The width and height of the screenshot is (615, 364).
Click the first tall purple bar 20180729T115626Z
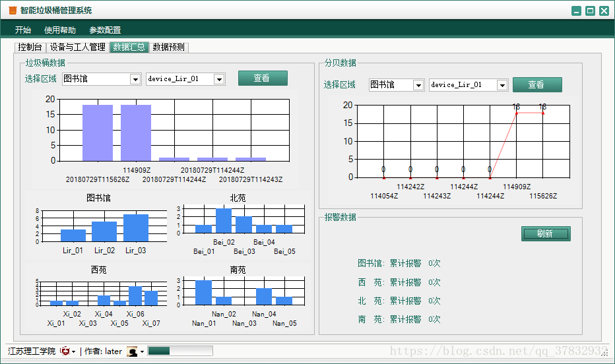[98, 133]
